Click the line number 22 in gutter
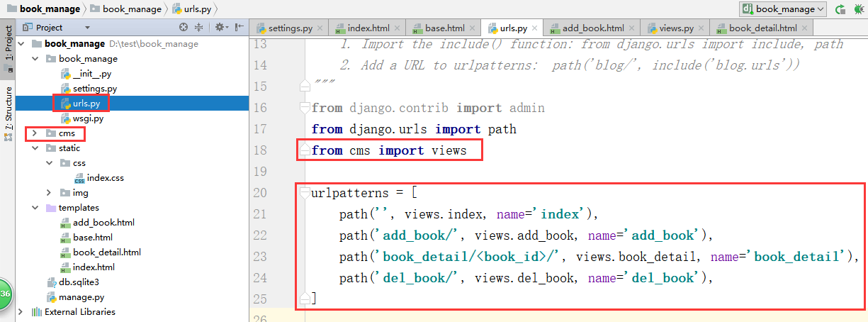 click(260, 235)
